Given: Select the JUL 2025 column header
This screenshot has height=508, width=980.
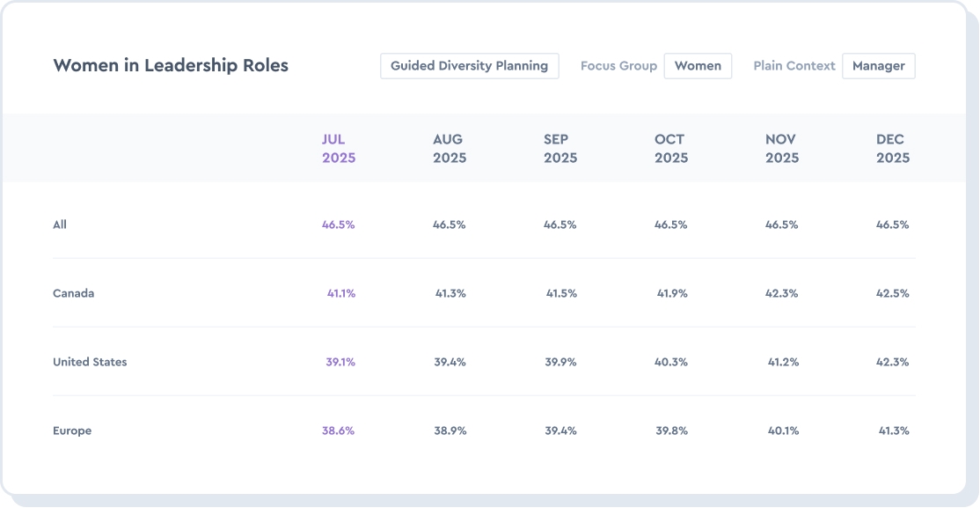Looking at the screenshot, I should pyautogui.click(x=339, y=149).
